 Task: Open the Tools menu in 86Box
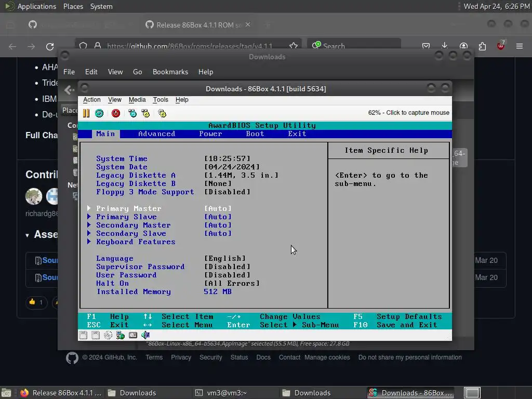coord(161,100)
